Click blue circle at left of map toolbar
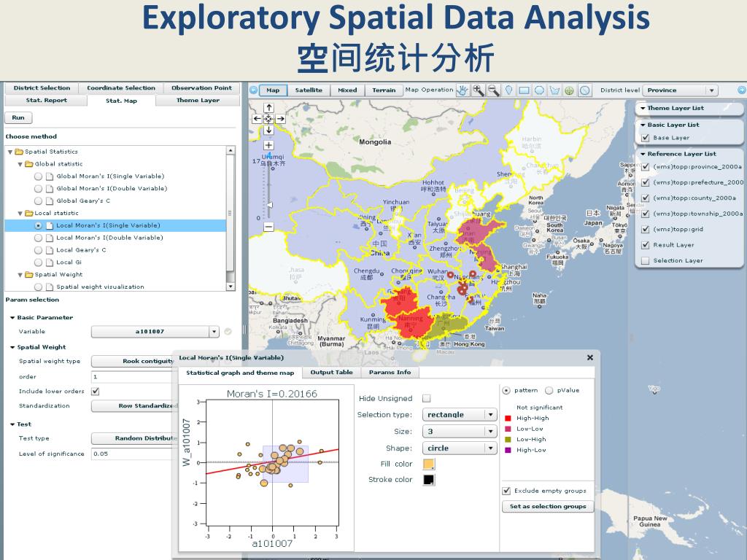This screenshot has width=747, height=560. 253,90
